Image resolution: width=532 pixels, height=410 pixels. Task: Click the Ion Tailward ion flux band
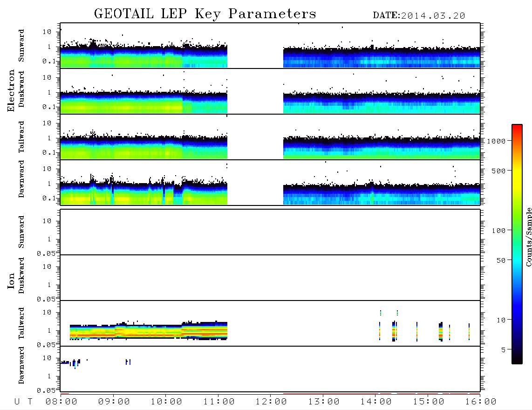pyautogui.click(x=148, y=330)
